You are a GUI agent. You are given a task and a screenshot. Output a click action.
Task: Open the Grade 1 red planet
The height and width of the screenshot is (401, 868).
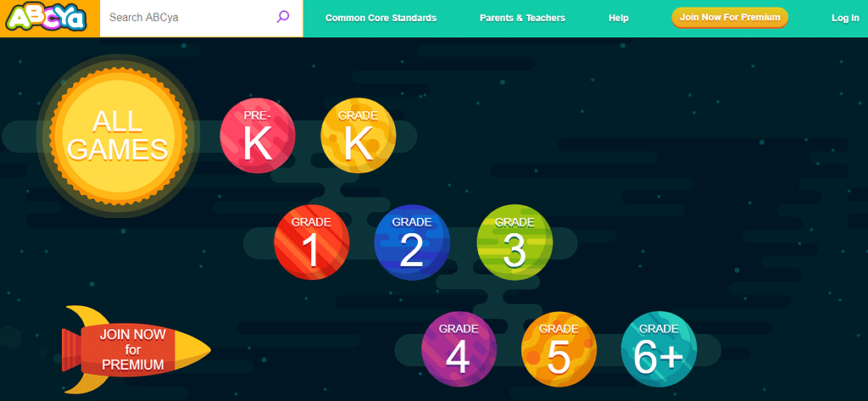pos(311,242)
